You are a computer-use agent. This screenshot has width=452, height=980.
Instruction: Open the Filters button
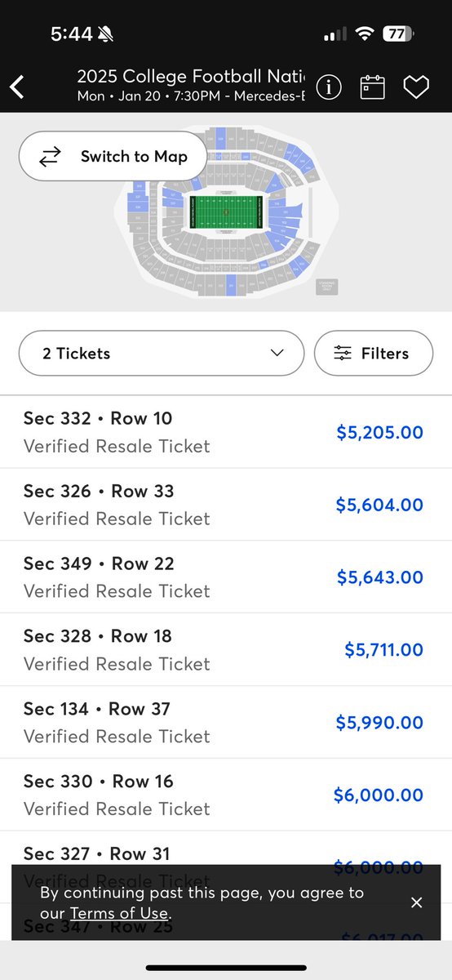point(374,353)
